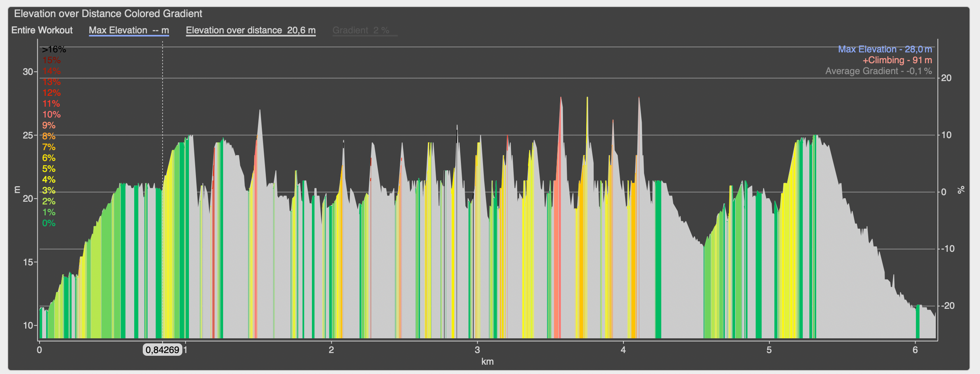The height and width of the screenshot is (374, 980).
Task: Click the 0% gradient legend entry
Action: 49,223
